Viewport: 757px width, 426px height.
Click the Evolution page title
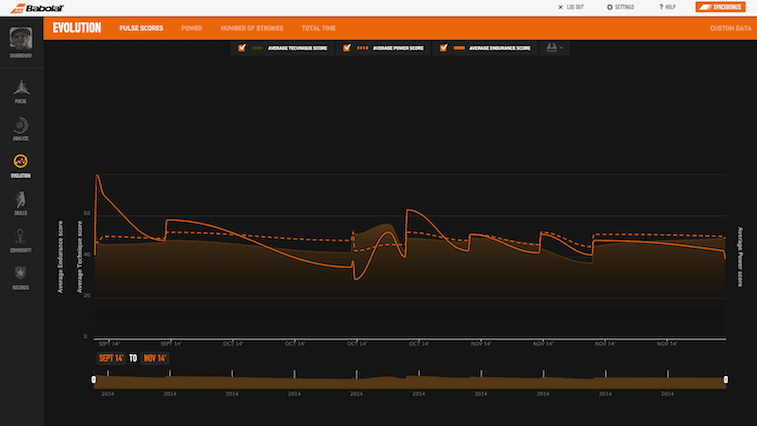(77, 28)
